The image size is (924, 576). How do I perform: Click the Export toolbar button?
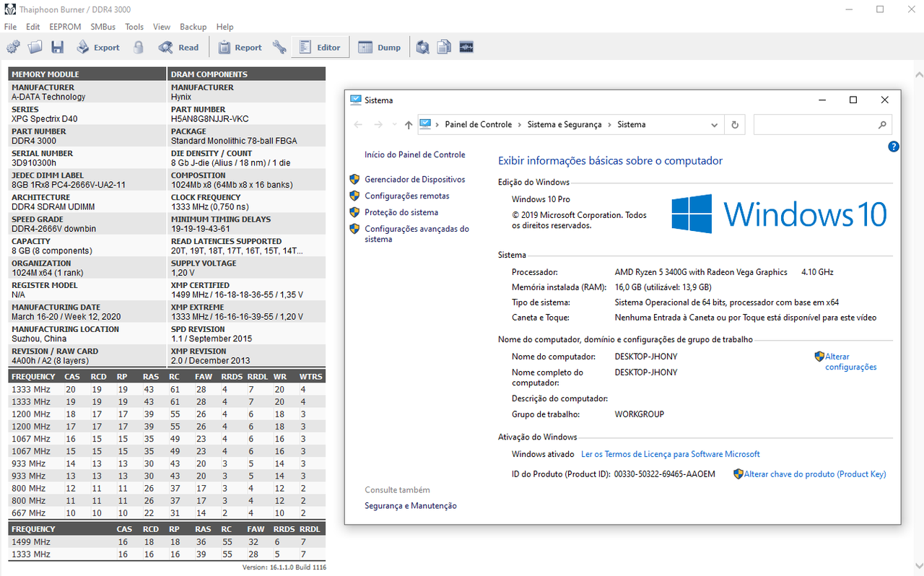click(x=97, y=48)
